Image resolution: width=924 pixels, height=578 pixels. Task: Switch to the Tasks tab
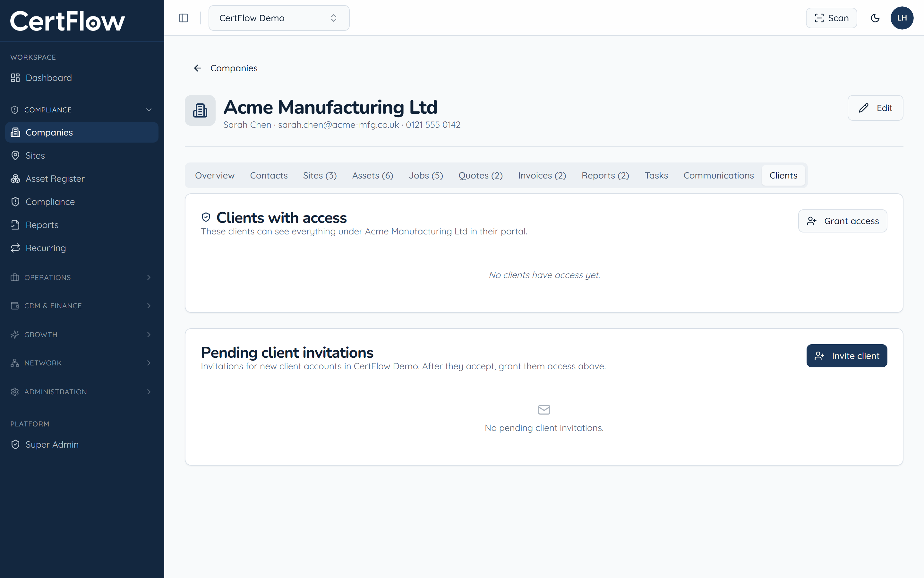[656, 175]
